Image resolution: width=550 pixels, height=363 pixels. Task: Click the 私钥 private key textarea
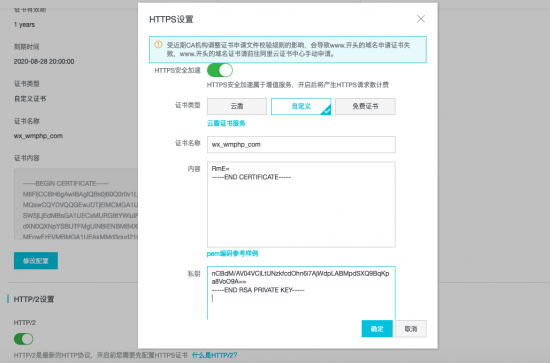301,293
